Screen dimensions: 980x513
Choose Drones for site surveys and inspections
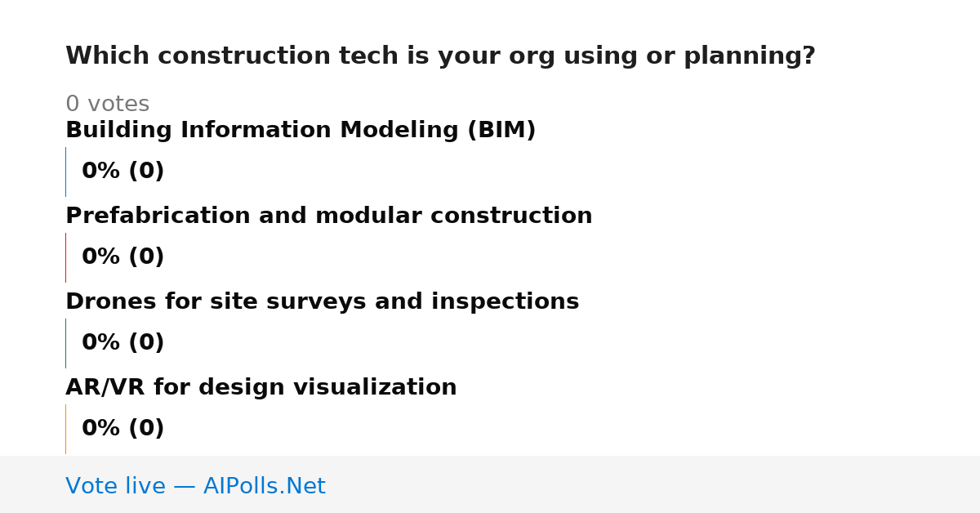[322, 302]
